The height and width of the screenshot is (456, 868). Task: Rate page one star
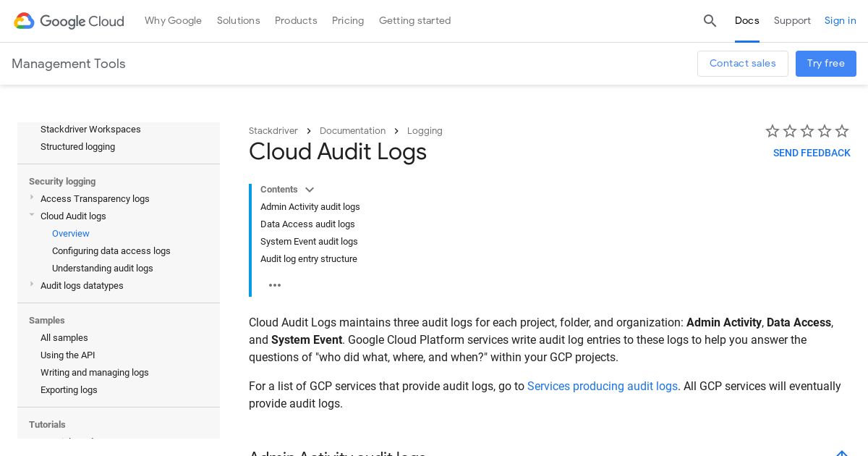pyautogui.click(x=773, y=131)
